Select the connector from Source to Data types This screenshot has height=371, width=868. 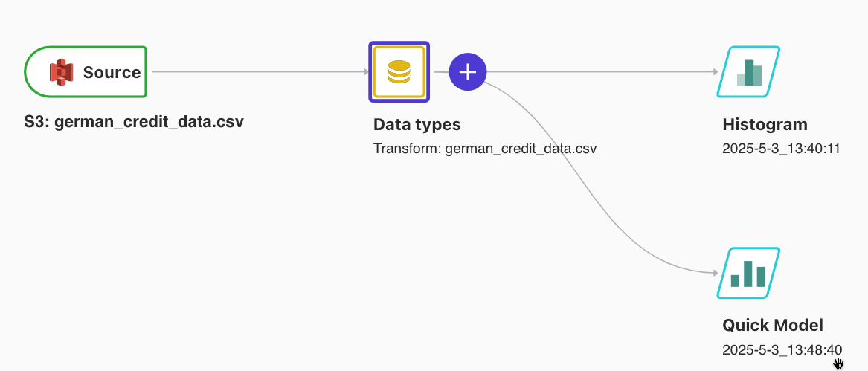pos(257,72)
